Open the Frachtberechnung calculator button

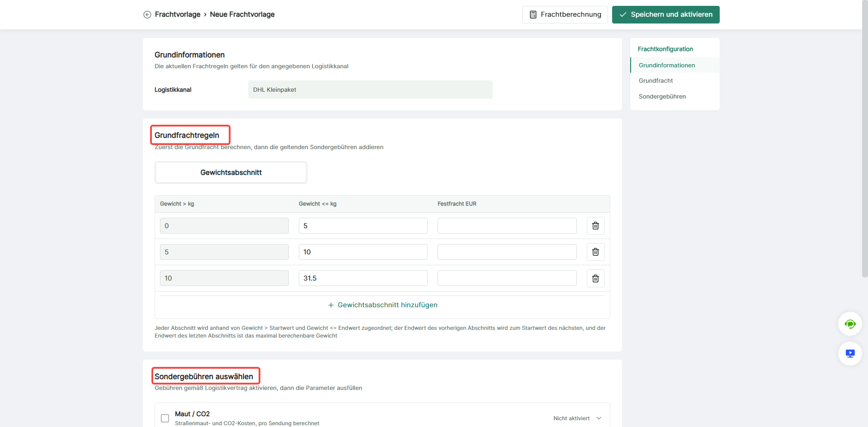[565, 14]
